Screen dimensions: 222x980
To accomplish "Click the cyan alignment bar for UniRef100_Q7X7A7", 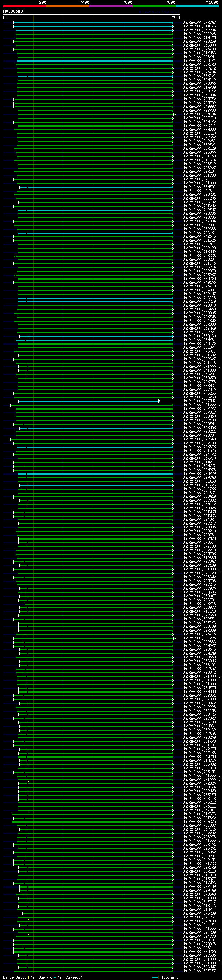I will click(93, 23).
